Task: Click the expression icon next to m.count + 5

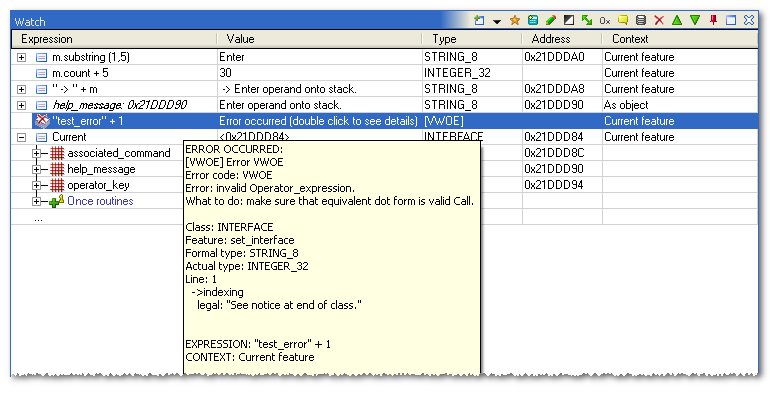Action: point(42,73)
